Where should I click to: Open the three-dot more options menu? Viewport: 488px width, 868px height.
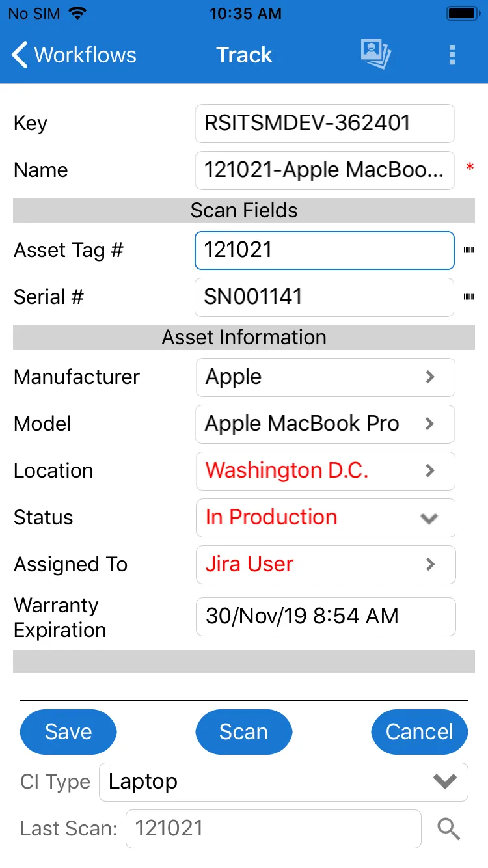[x=452, y=55]
